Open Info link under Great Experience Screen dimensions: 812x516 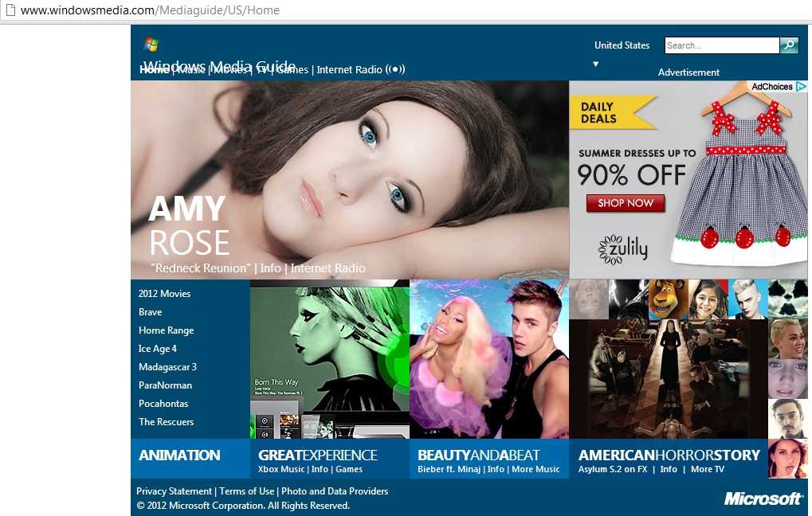[320, 470]
